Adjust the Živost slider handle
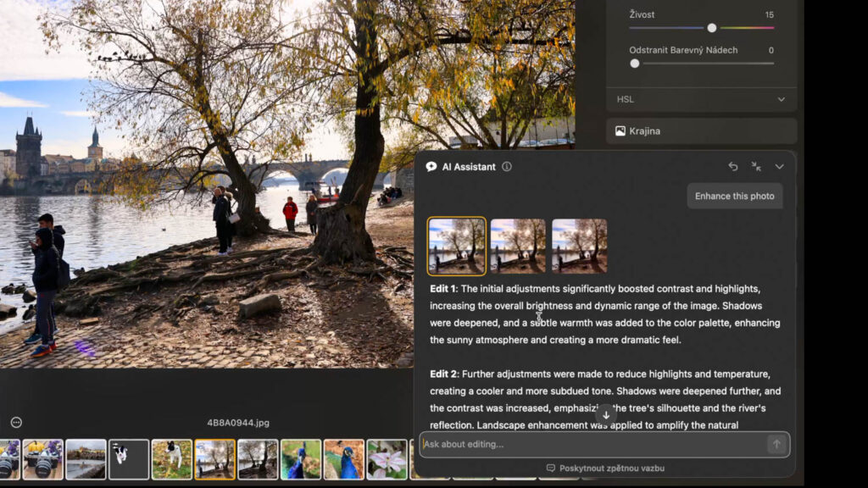This screenshot has width=868, height=488. pyautogui.click(x=712, y=28)
